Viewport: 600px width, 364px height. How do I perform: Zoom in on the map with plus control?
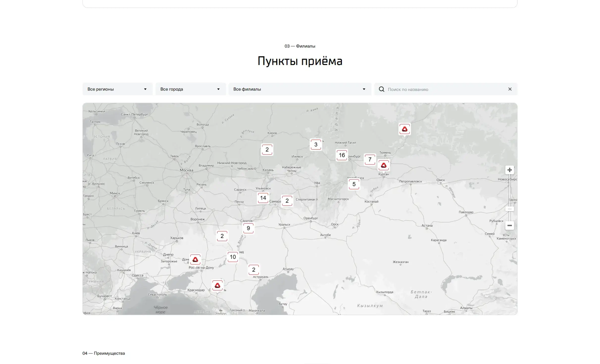point(509,170)
